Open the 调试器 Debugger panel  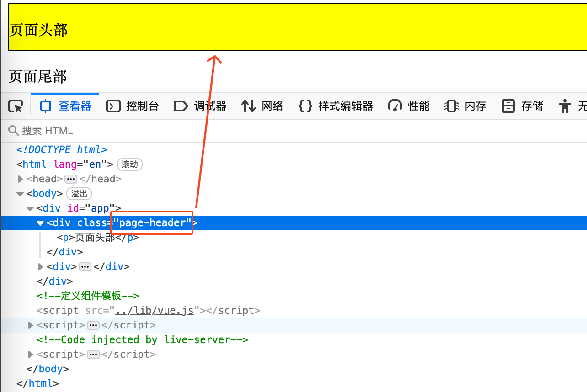click(200, 106)
